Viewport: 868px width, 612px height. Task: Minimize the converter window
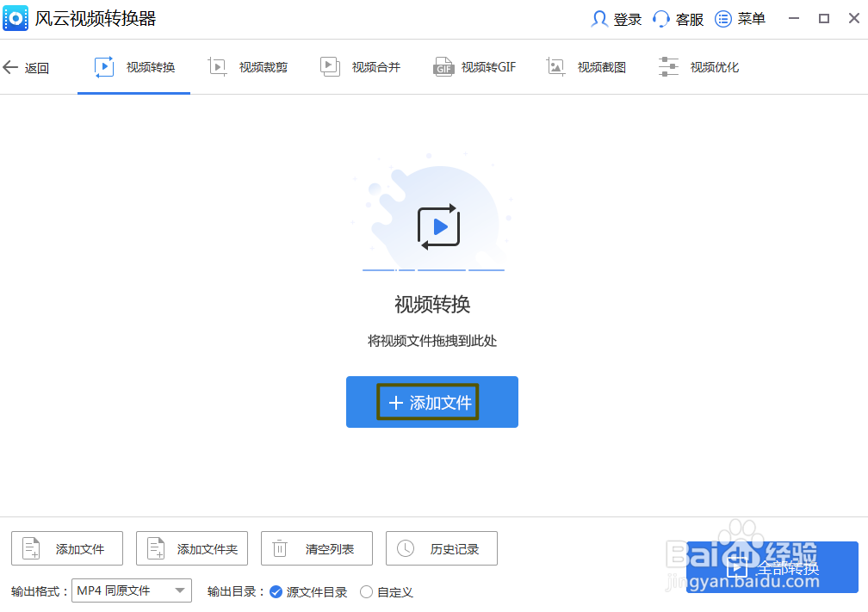coord(794,18)
